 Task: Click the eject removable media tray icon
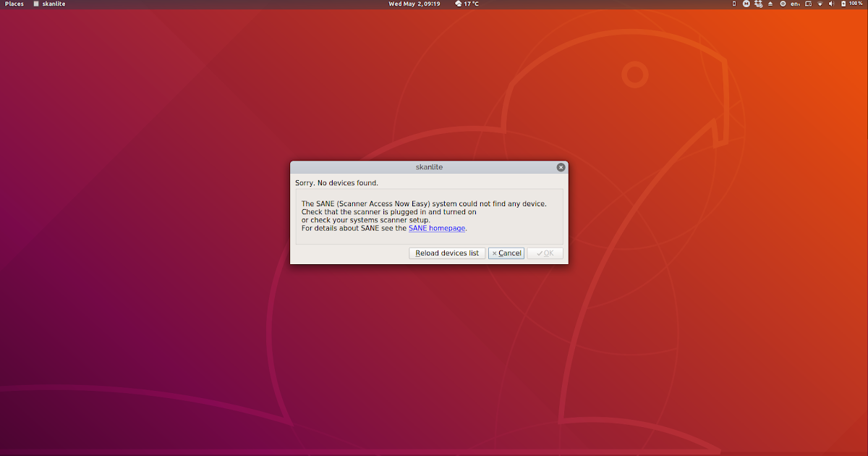pyautogui.click(x=770, y=4)
